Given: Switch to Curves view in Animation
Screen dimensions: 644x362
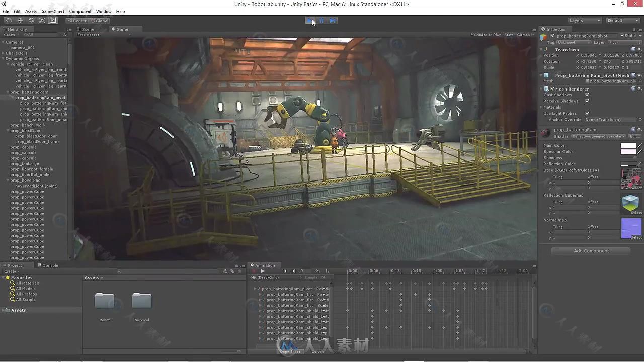Looking at the screenshot, I should [x=318, y=352].
